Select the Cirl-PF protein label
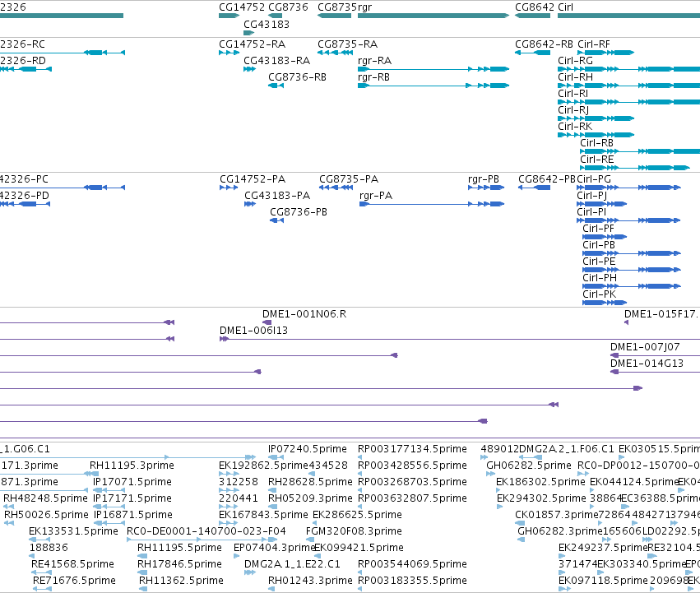700x593 pixels. [x=599, y=229]
